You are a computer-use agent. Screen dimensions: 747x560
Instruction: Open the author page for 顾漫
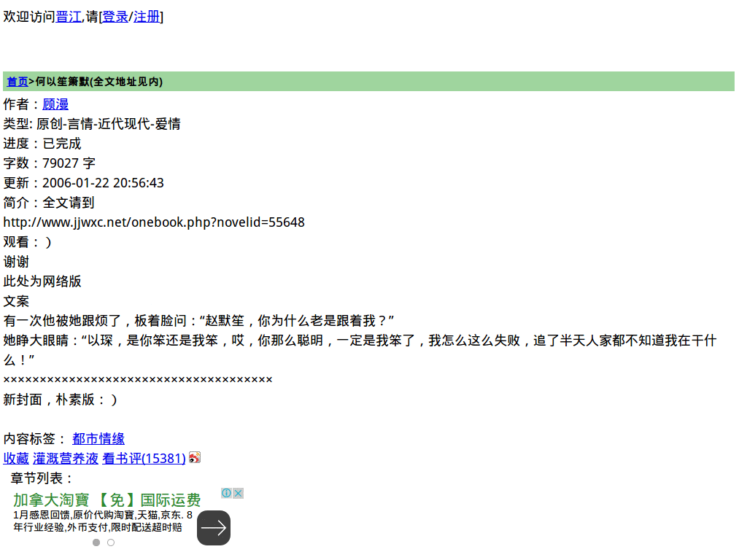[55, 104]
